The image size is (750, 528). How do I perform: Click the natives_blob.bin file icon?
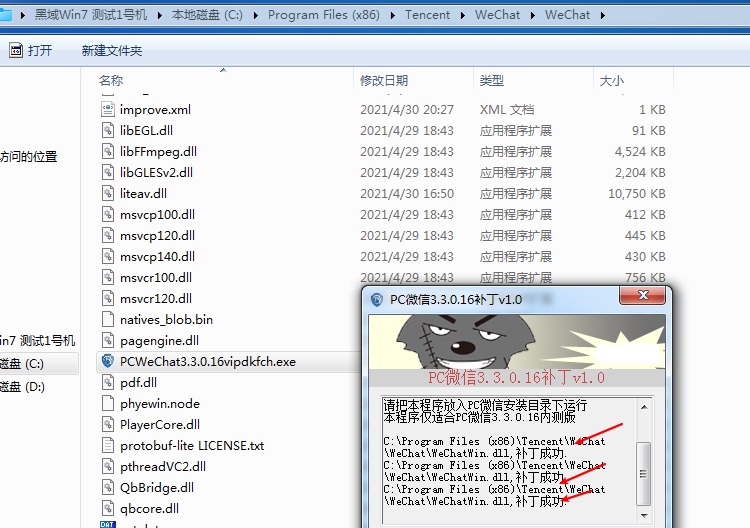click(x=108, y=320)
